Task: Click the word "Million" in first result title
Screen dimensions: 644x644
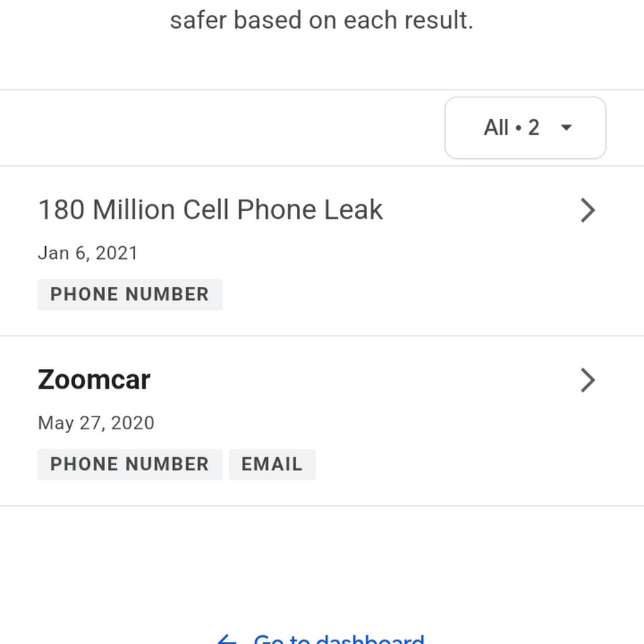Action: pyautogui.click(x=134, y=210)
